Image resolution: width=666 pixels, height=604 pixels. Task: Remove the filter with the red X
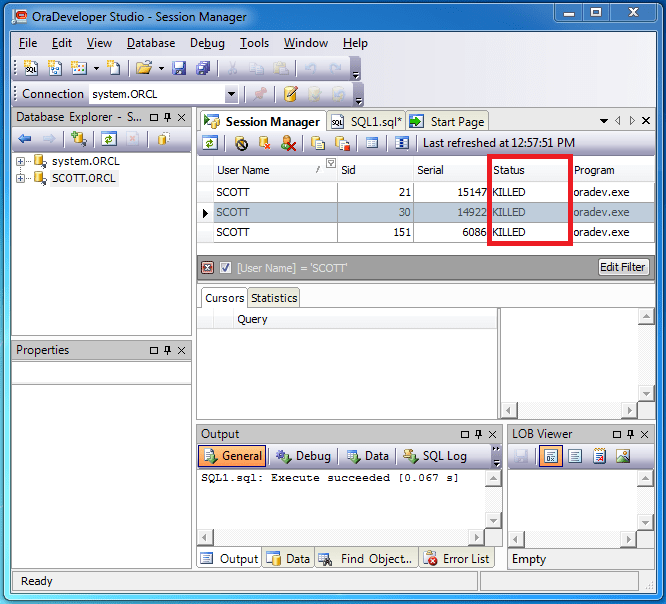coord(207,268)
